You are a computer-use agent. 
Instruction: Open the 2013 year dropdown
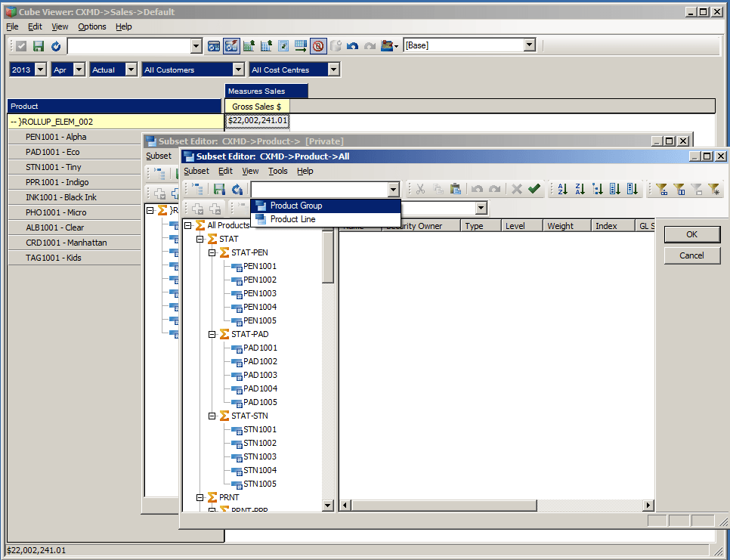click(39, 69)
